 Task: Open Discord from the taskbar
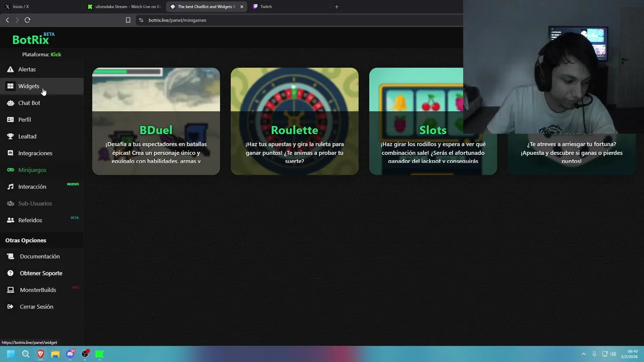pos(70,354)
